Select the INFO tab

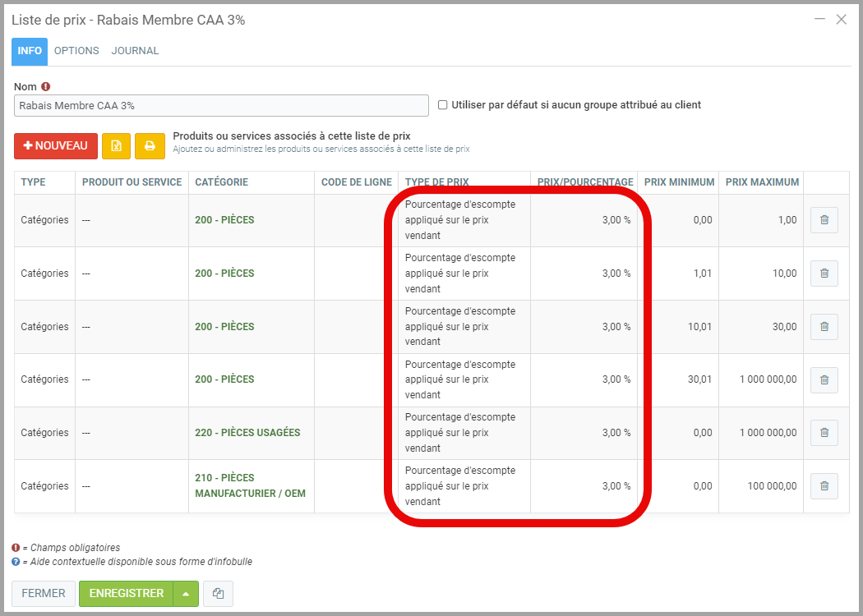point(30,51)
